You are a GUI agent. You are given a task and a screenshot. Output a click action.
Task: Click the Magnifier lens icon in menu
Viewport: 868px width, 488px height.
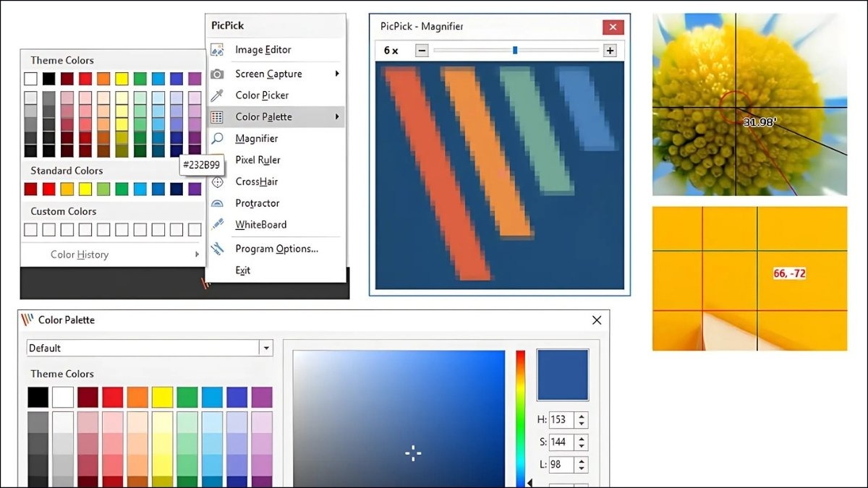tap(216, 139)
